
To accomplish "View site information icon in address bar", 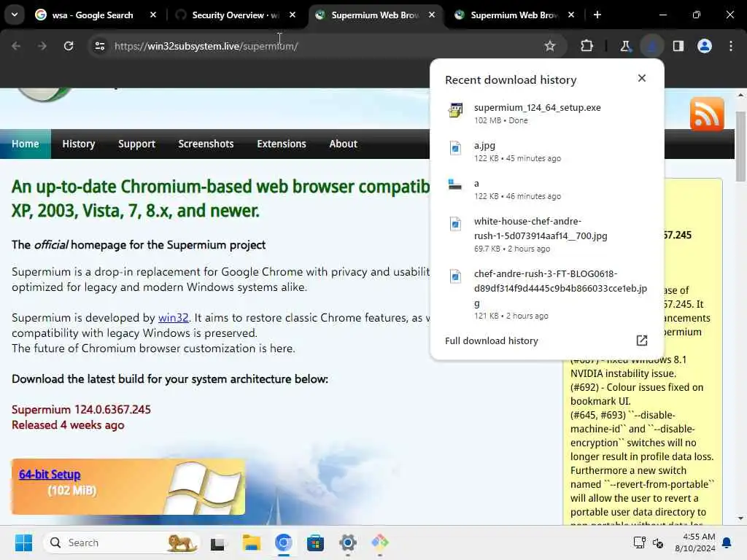I will click(x=99, y=46).
